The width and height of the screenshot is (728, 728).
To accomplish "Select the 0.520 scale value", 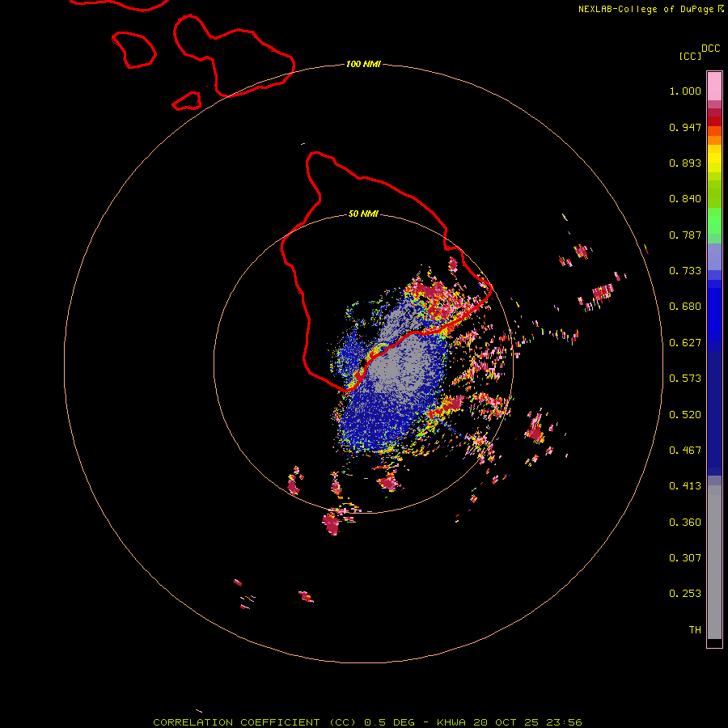I will coord(685,415).
